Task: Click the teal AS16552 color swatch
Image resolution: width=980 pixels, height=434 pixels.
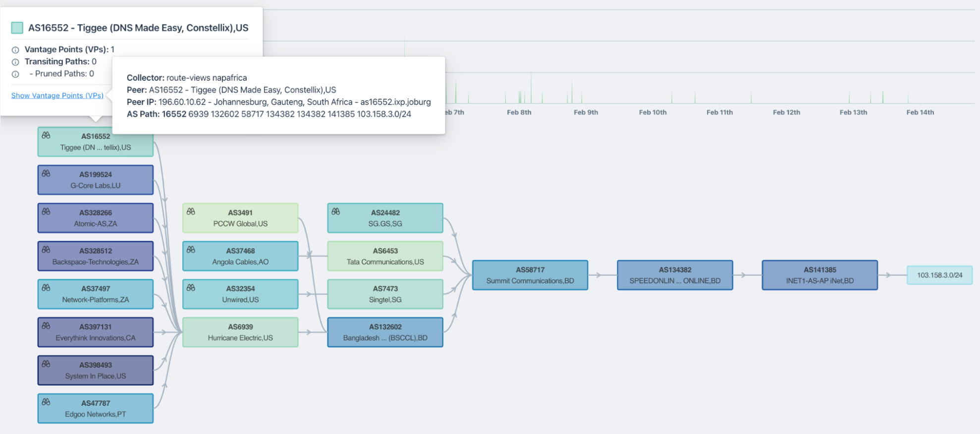Action: [17, 28]
